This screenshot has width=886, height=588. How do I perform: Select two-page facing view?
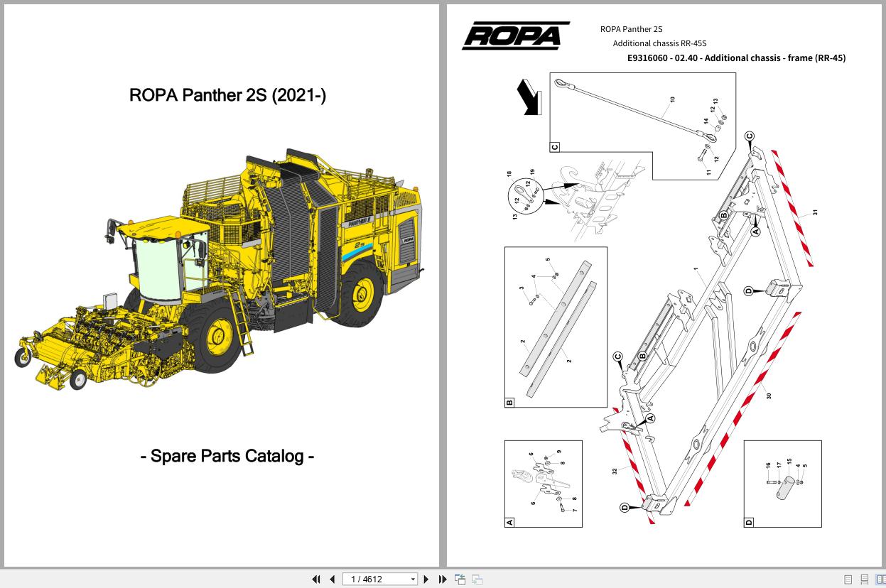tap(881, 579)
